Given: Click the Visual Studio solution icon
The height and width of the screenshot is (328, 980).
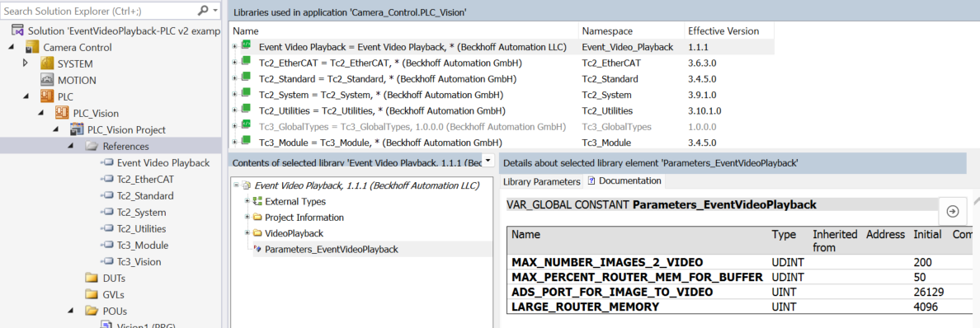Looking at the screenshot, I should (18, 30).
